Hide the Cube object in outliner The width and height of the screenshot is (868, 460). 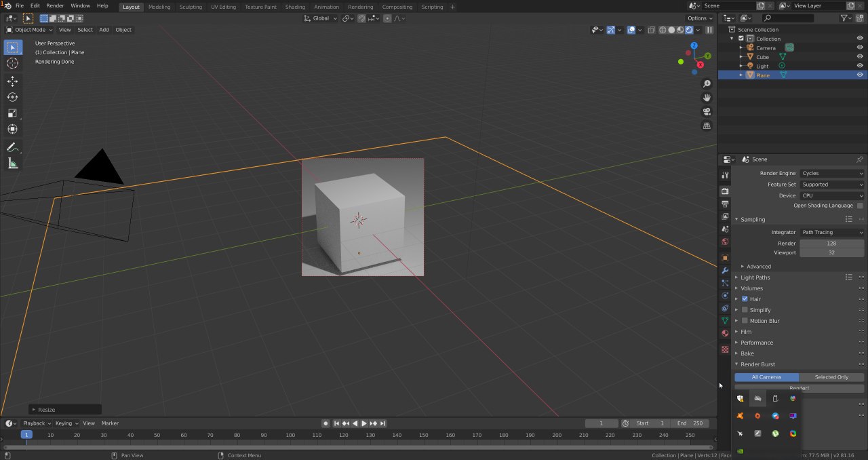(860, 57)
